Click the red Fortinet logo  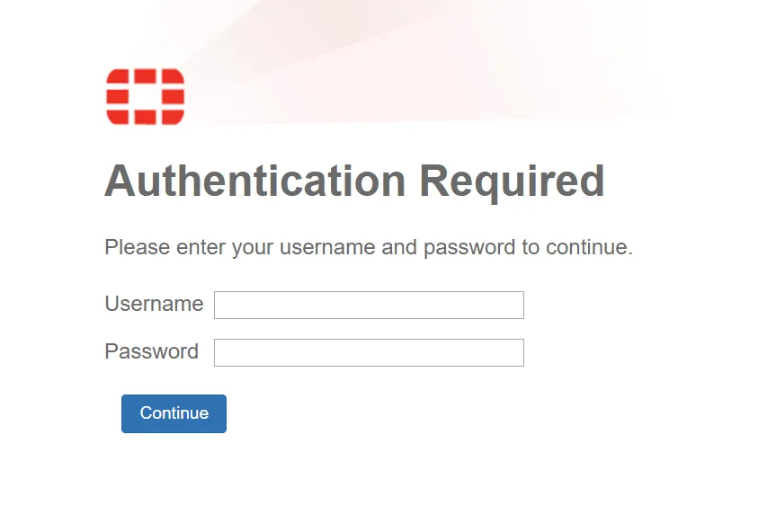(146, 96)
